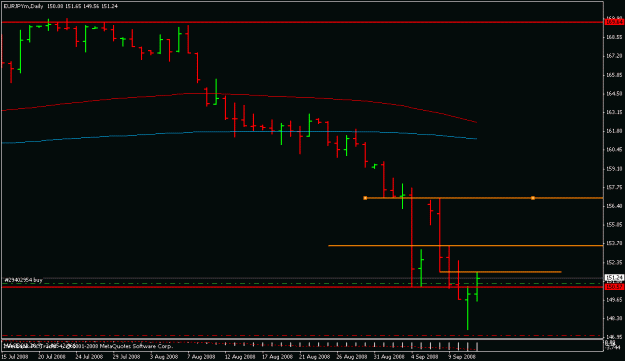Click the red top price tag 169.04

pos(614,22)
